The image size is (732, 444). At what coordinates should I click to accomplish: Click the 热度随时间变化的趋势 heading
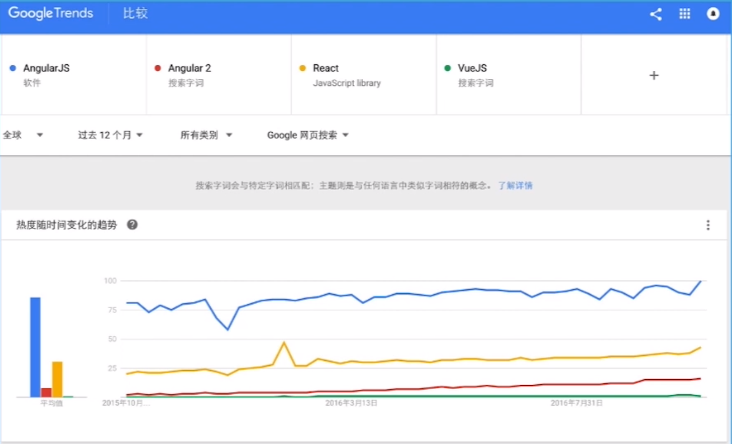[x=66, y=225]
